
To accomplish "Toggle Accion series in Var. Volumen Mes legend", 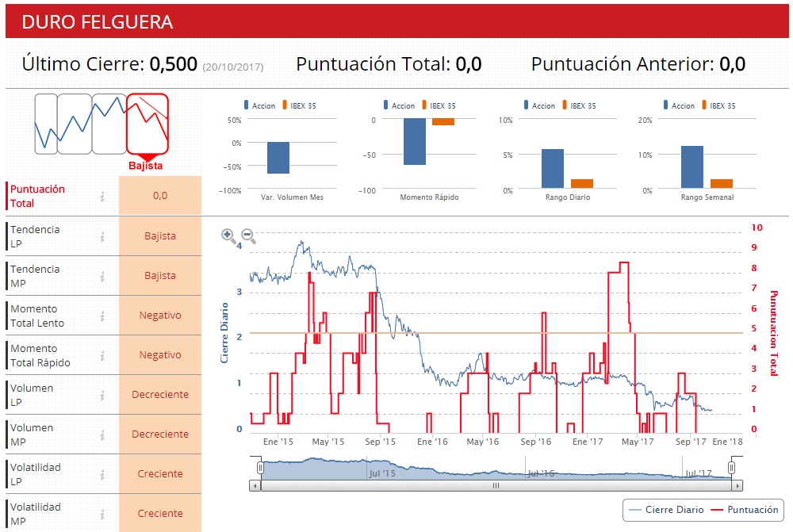I will (x=259, y=105).
